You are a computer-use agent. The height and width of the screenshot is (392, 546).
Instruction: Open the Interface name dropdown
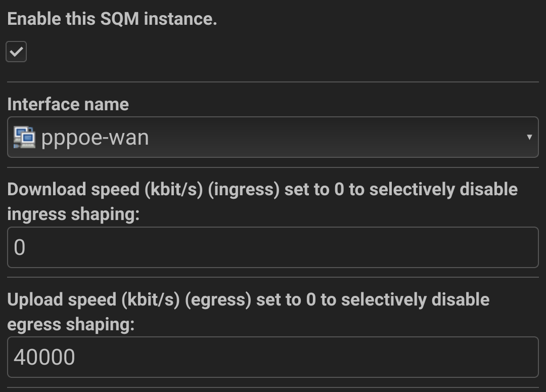tap(273, 137)
